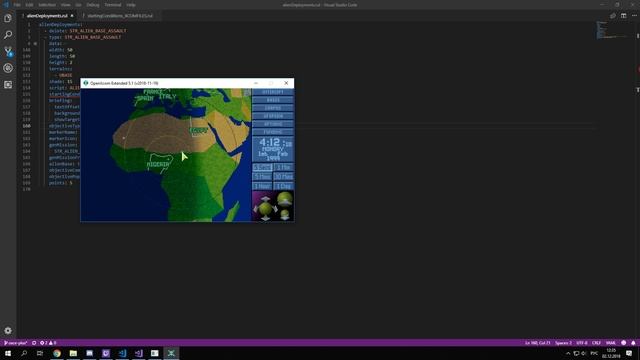The image size is (640, 360).
Task: Set game speed to 1 Hour
Action: (262, 186)
